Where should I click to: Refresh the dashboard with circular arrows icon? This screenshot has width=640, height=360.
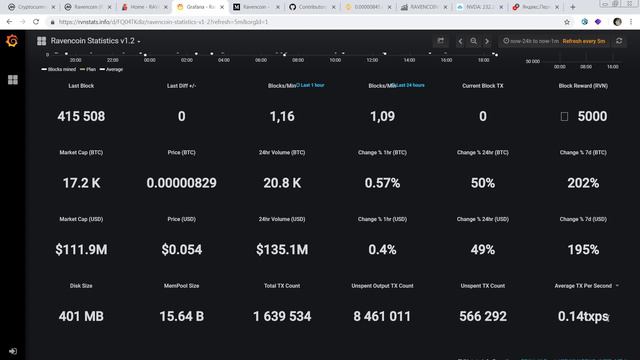pyautogui.click(x=619, y=41)
